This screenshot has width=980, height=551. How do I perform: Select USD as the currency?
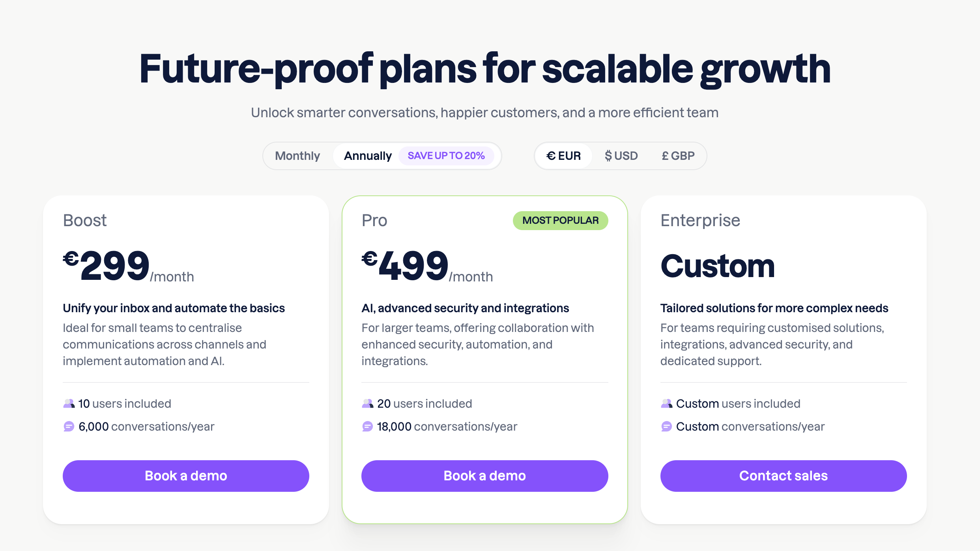(x=621, y=156)
